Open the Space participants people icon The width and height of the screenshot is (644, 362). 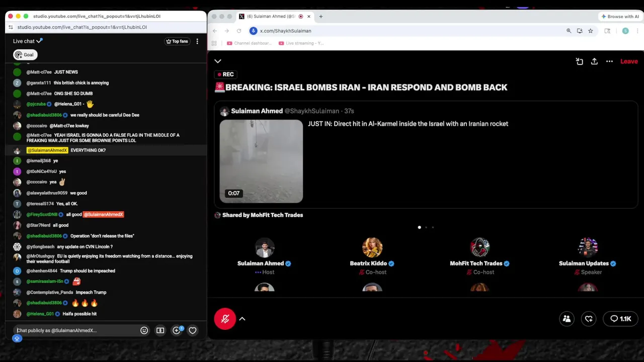567,319
